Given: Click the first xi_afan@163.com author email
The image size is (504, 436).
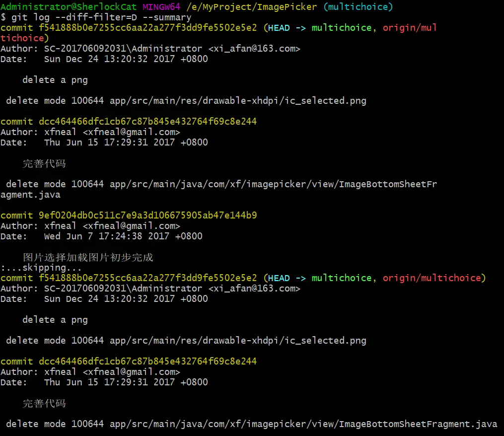Looking at the screenshot, I should click(254, 49).
